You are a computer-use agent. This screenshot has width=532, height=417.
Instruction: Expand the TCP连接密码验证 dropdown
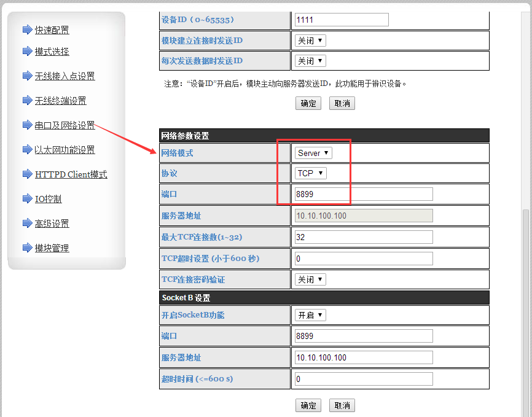point(310,280)
